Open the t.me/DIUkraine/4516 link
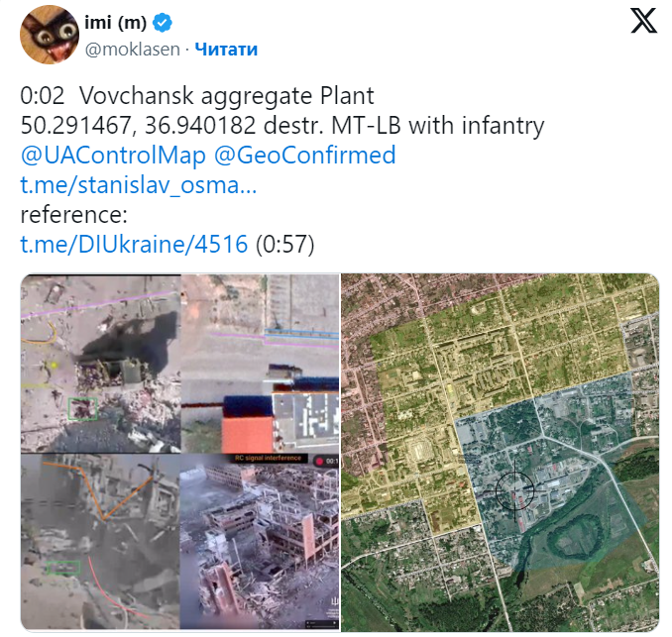The width and height of the screenshot is (672, 637). [134, 244]
